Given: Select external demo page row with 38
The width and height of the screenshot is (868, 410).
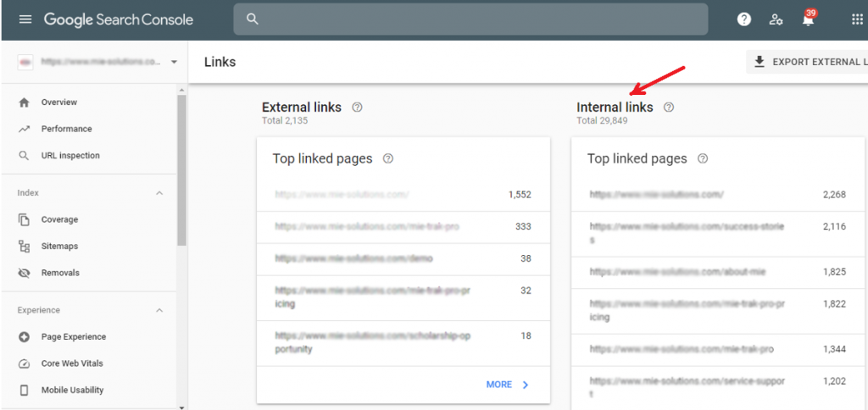Looking at the screenshot, I should coord(403,259).
